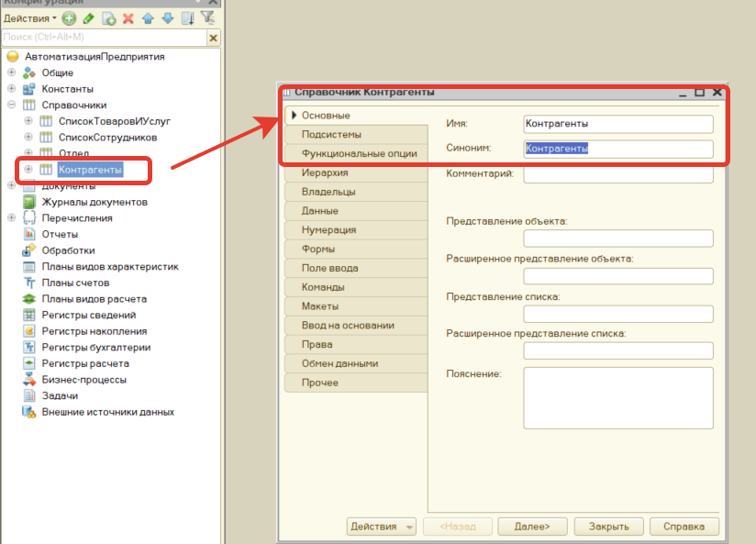Click the Синоним input field

tap(618, 149)
